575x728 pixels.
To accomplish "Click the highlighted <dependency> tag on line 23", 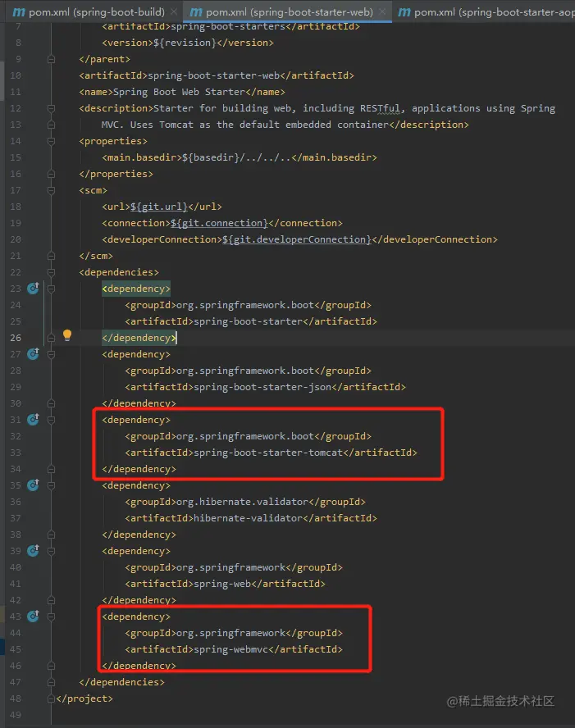I will [136, 289].
